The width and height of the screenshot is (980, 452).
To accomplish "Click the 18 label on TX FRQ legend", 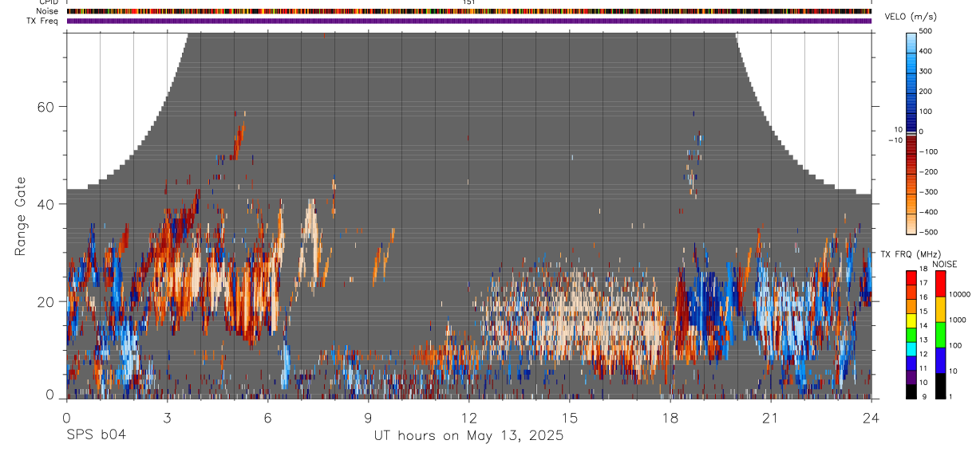I will coord(924,270).
